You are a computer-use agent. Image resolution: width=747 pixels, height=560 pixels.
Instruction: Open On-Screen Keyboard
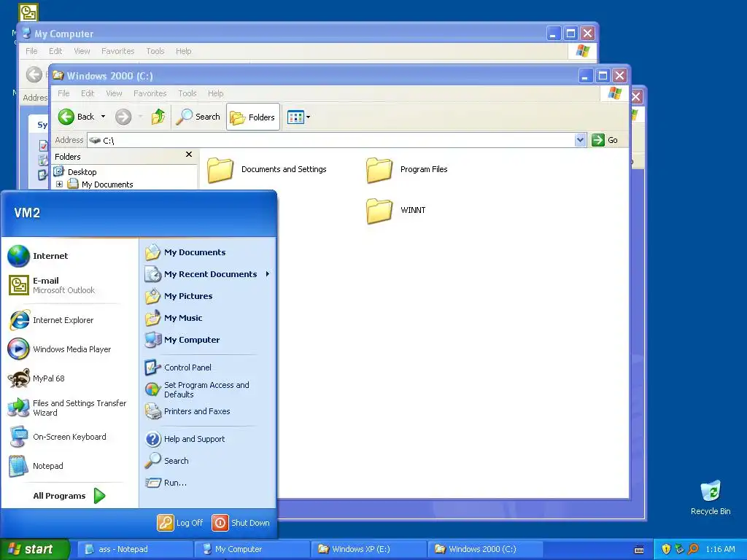pos(57,437)
